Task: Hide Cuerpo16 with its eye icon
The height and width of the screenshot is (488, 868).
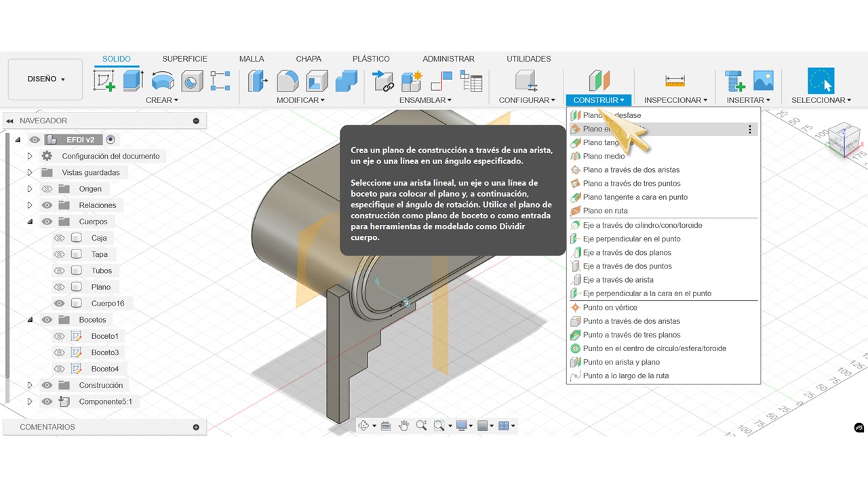Action: click(59, 304)
